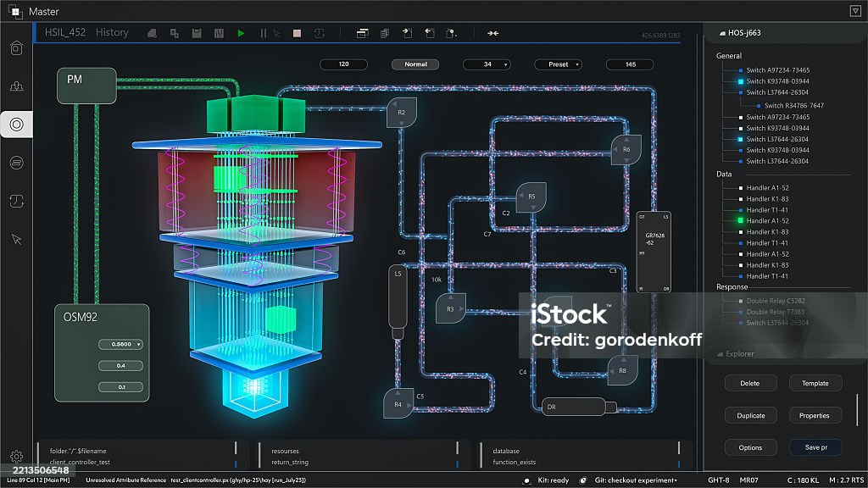
Task: Select Double Relay T7383 under Response
Action: [x=775, y=312]
